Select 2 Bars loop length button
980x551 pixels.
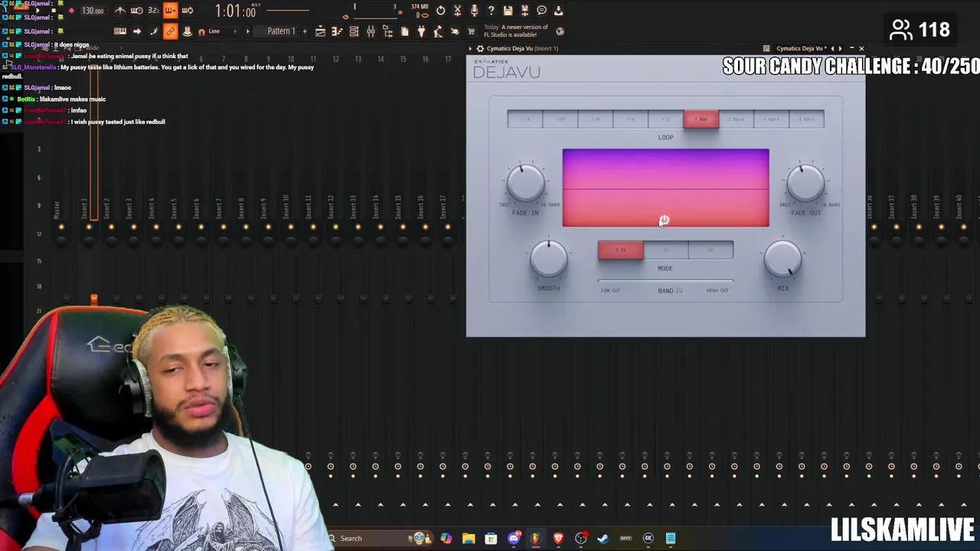click(737, 119)
